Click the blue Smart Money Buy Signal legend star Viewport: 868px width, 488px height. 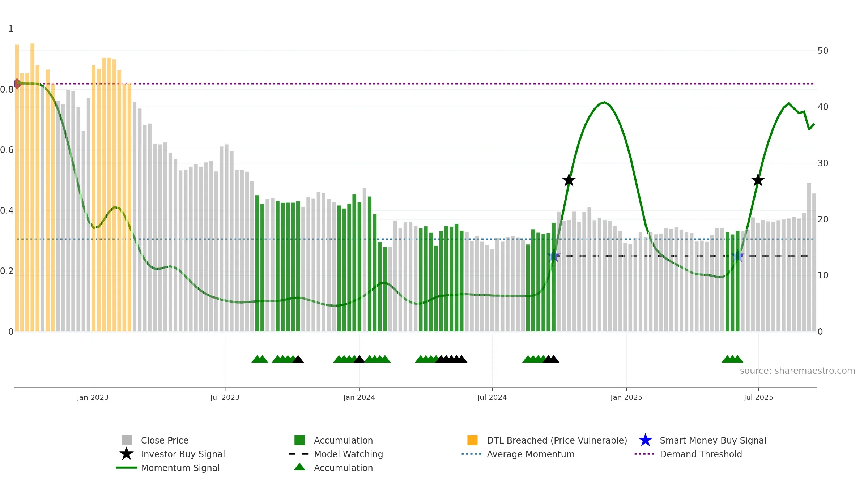(x=645, y=440)
